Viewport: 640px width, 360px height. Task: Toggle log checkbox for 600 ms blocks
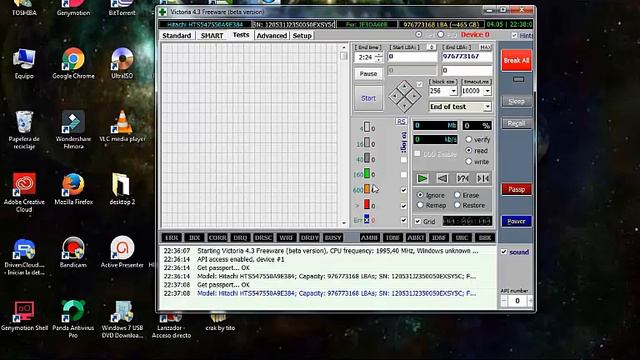404,190
